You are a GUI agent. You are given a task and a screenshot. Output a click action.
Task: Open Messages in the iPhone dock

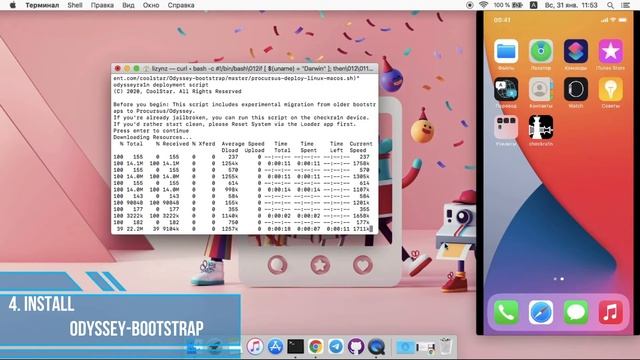pyautogui.click(x=576, y=312)
